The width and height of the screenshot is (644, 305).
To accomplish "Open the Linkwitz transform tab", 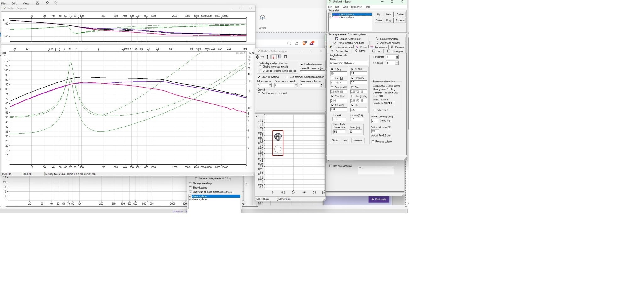I will 387,39.
